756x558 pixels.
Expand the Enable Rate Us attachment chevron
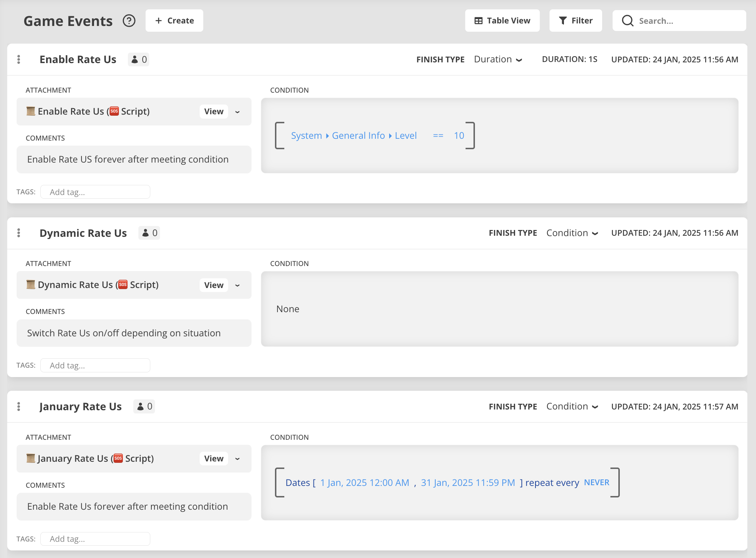click(237, 112)
